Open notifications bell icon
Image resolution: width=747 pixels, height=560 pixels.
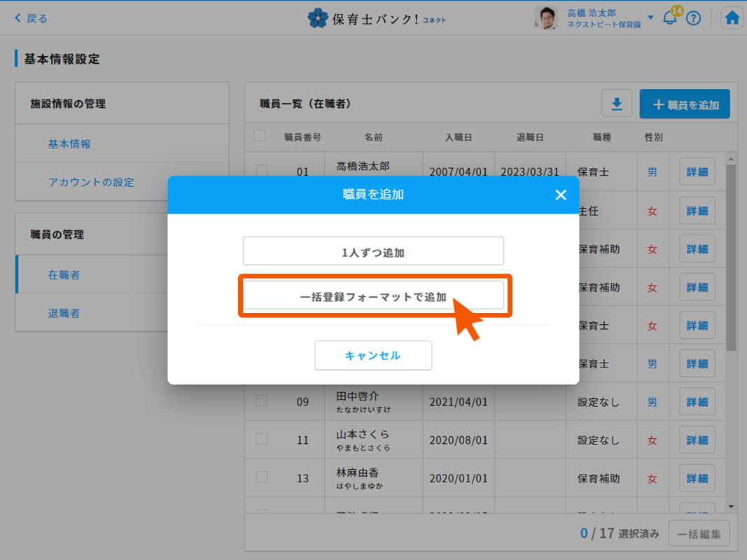tap(670, 18)
